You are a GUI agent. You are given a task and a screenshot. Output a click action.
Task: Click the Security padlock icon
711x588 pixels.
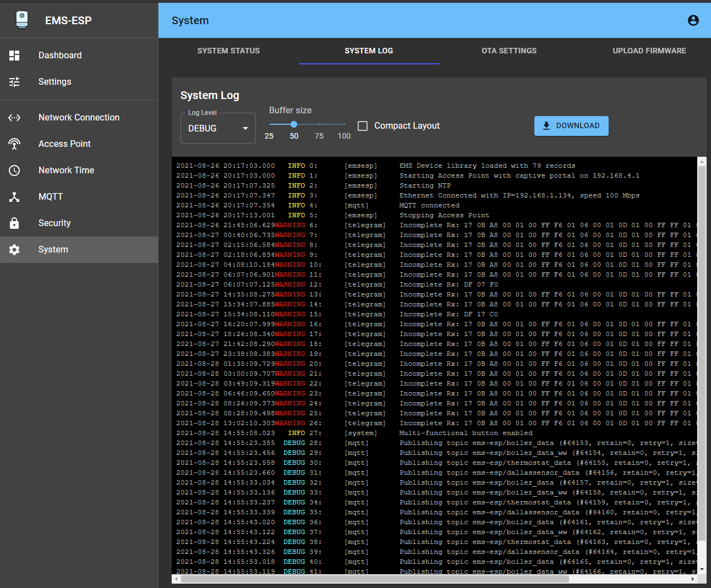coord(14,223)
